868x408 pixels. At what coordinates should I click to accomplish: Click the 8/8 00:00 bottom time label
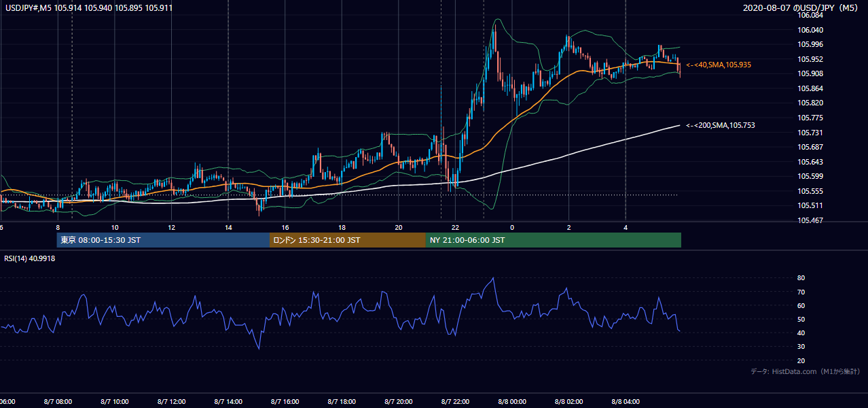coord(512,401)
